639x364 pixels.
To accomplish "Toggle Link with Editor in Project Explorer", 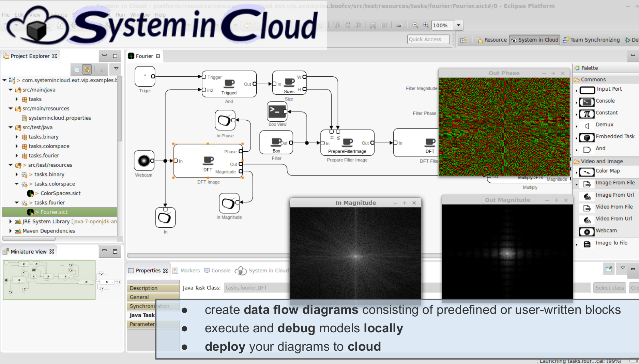I will click(x=87, y=70).
